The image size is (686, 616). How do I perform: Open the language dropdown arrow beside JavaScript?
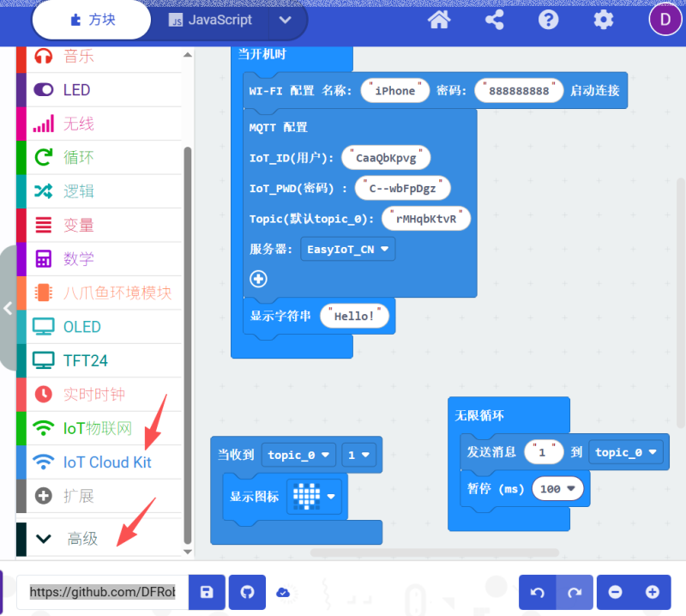(286, 20)
